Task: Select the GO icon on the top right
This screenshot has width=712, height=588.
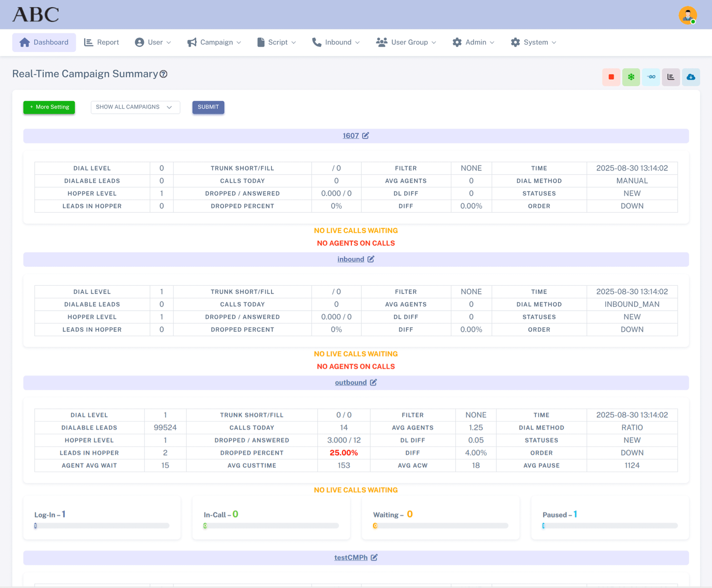Action: [x=651, y=77]
